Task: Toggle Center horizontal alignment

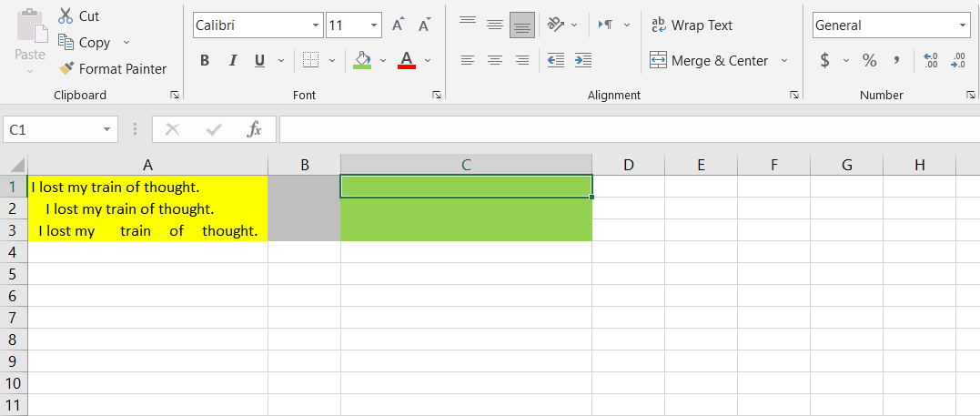Action: coord(495,61)
